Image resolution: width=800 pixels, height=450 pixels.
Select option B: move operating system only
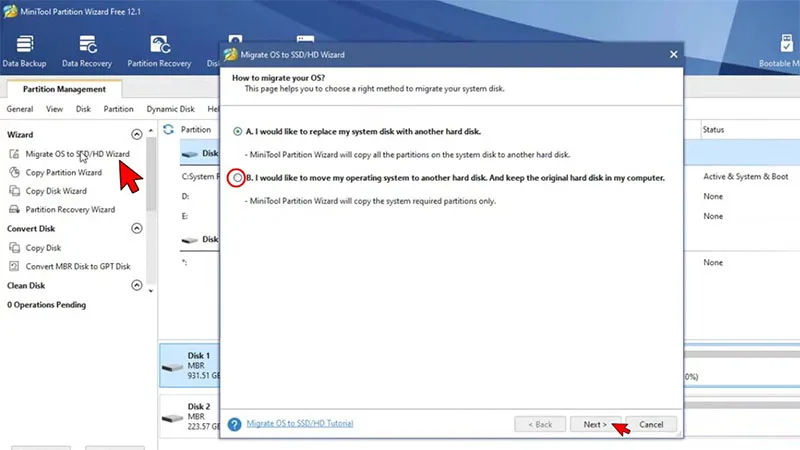(x=237, y=178)
